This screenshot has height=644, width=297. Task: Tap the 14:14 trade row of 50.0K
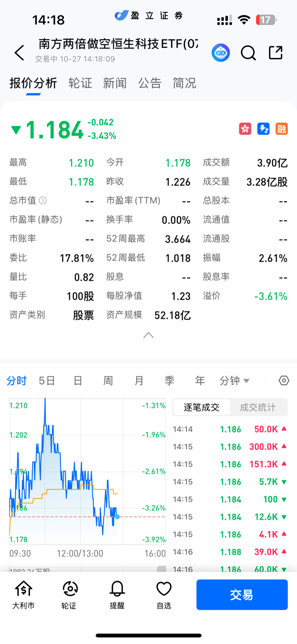[230, 429]
